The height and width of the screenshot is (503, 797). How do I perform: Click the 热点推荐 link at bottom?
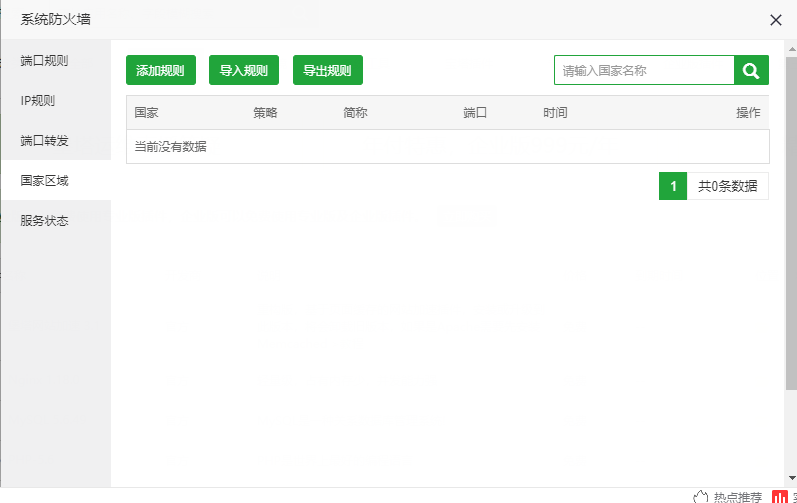(x=738, y=497)
